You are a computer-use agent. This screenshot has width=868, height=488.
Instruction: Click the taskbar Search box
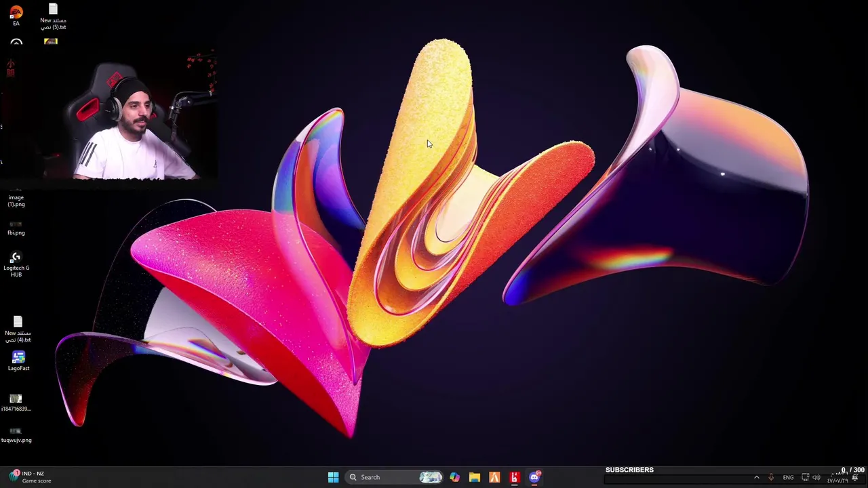coord(393,477)
